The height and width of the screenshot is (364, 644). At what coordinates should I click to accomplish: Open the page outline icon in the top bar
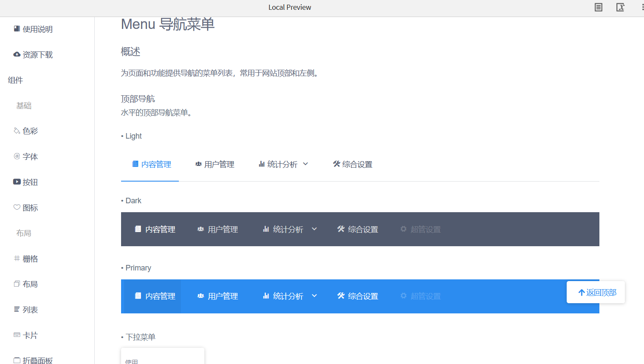[x=599, y=7]
